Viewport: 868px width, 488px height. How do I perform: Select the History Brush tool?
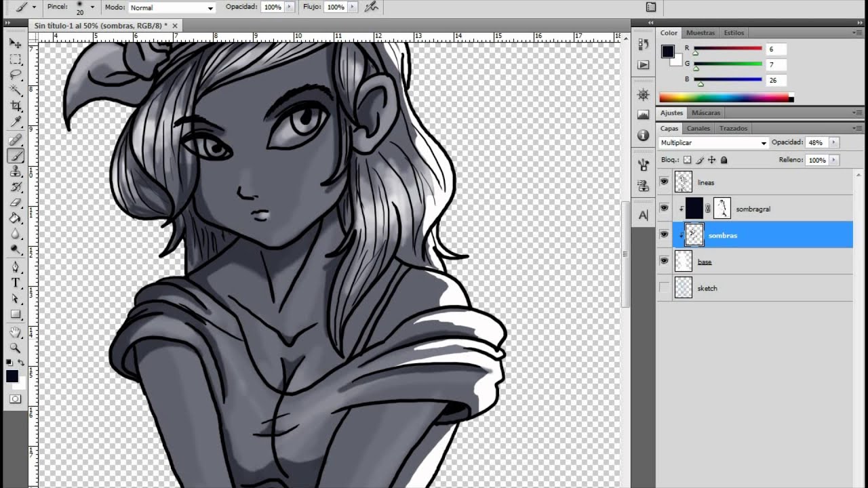(15, 187)
